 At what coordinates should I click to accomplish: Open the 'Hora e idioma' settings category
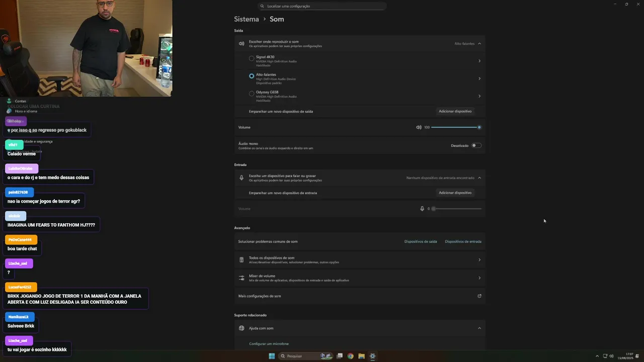(x=26, y=111)
